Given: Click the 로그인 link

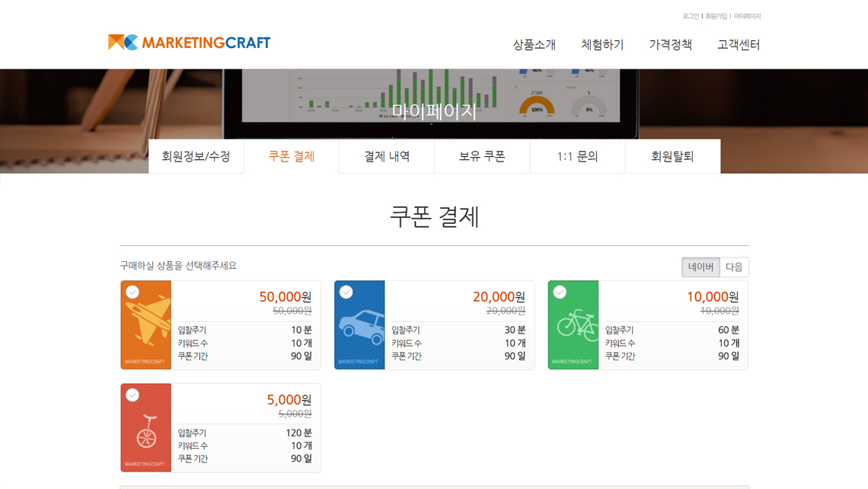Looking at the screenshot, I should point(690,16).
